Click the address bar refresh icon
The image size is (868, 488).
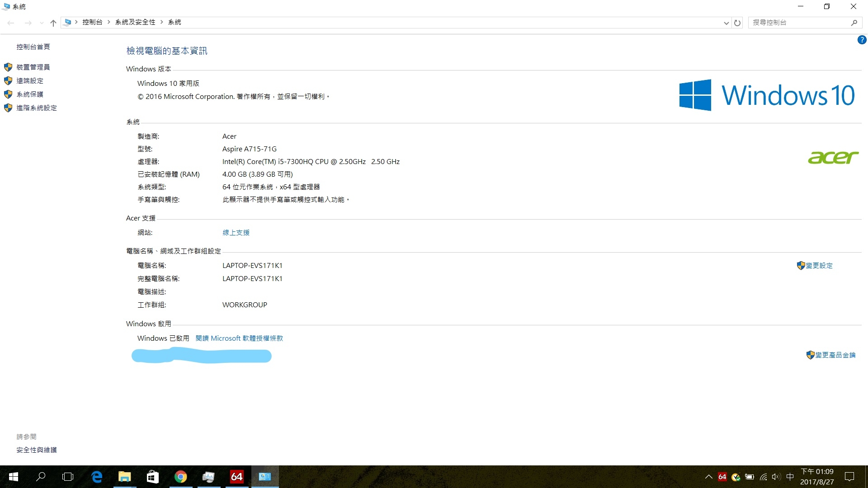(x=737, y=23)
